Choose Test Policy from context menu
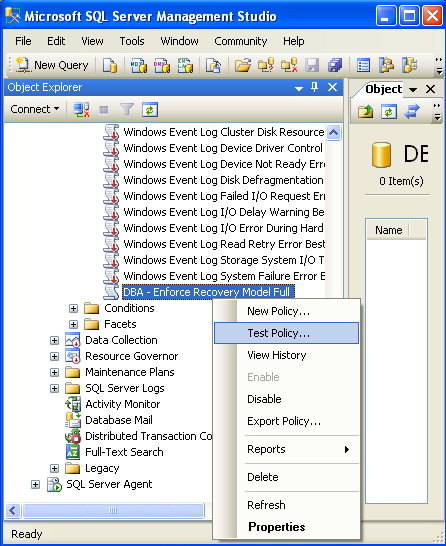 (286, 333)
